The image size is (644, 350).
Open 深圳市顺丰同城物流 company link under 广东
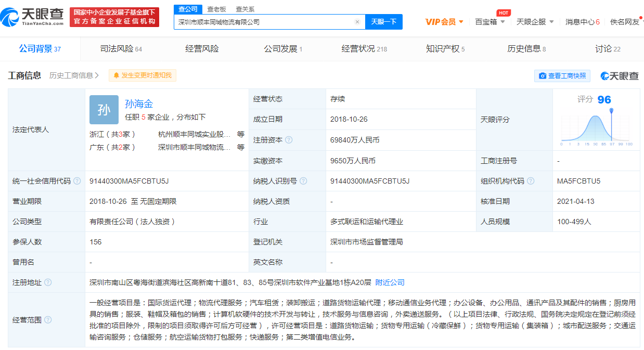194,147
